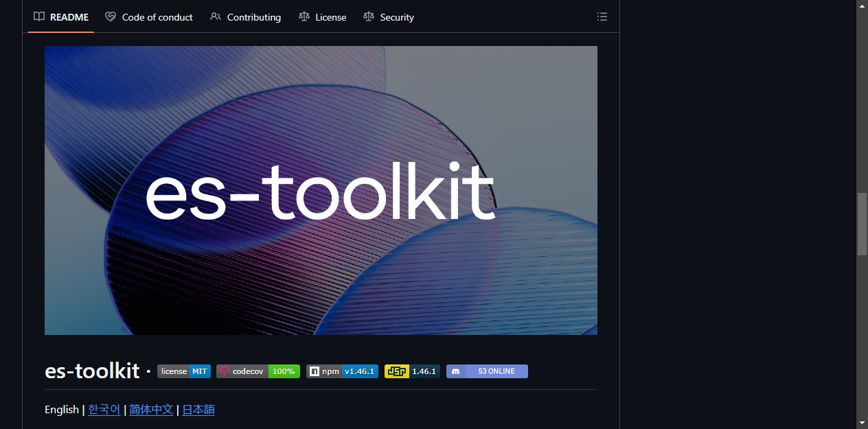
Task: Click the JSR 1.46.1 badge
Action: pos(412,371)
